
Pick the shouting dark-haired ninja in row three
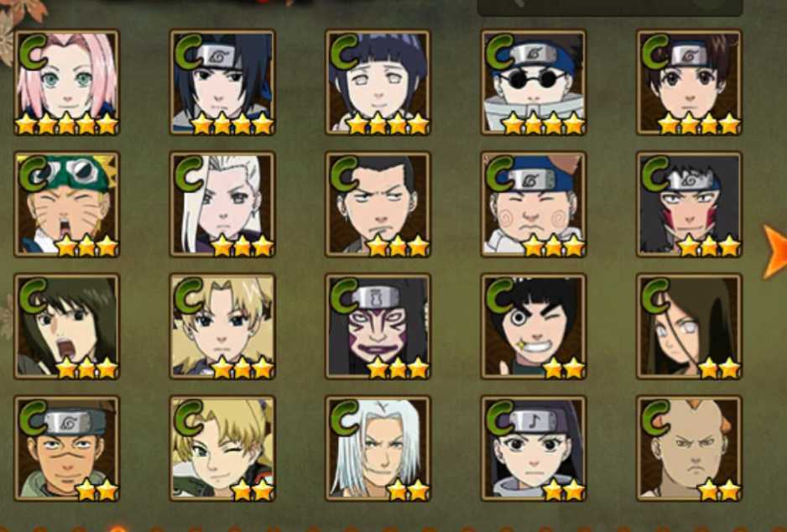click(x=67, y=326)
